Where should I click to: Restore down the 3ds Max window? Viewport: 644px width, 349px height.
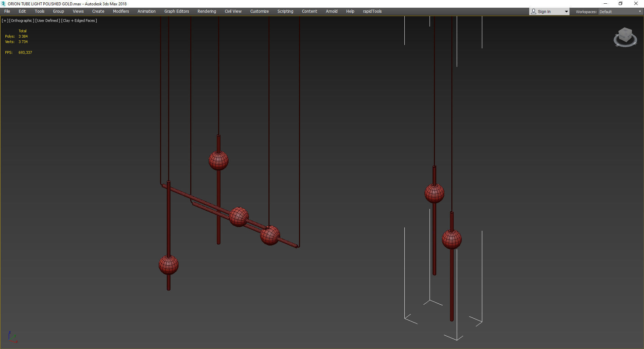click(621, 4)
